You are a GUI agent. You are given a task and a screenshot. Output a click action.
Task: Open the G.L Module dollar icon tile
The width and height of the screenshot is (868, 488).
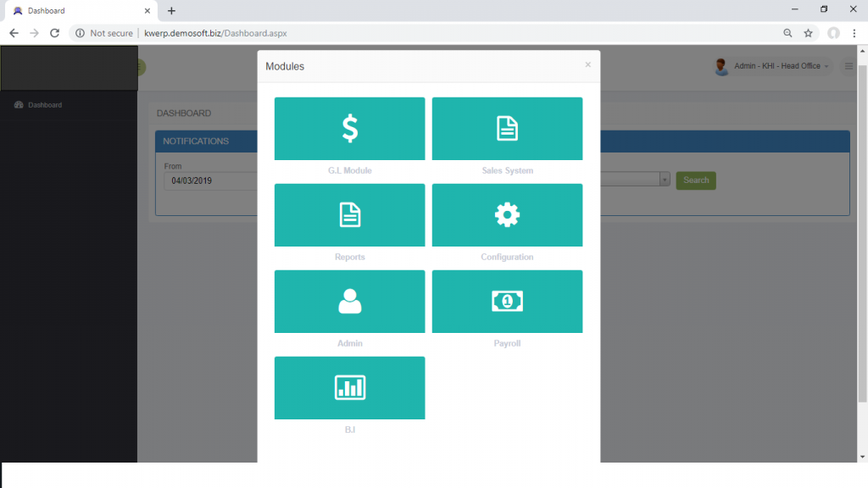click(349, 129)
